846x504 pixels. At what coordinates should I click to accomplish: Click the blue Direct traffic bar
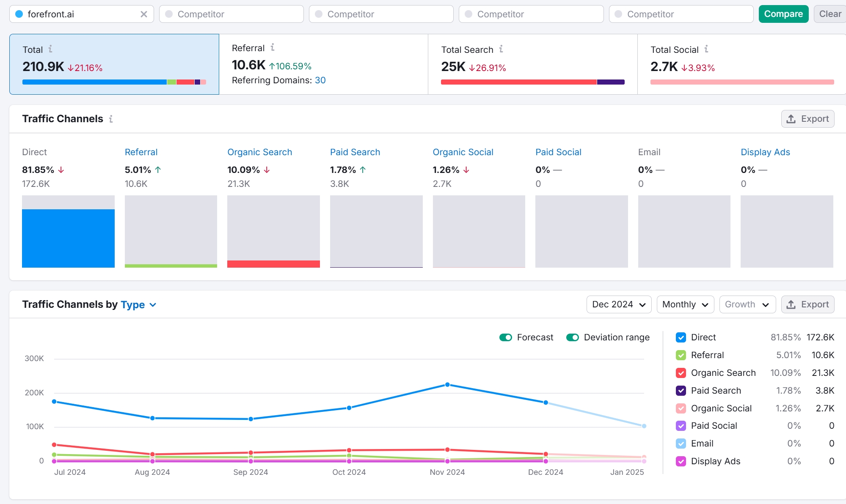(x=68, y=238)
